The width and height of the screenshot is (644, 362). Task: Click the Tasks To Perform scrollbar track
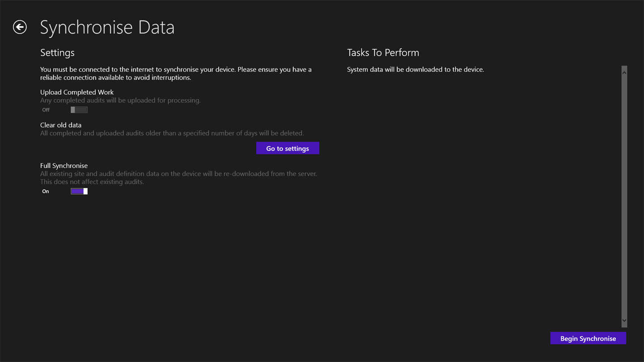coord(624,197)
